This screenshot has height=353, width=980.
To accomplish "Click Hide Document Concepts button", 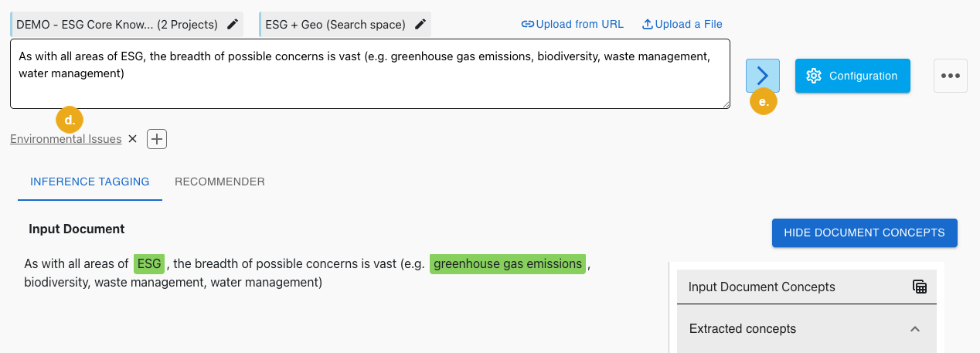I will pos(864,233).
